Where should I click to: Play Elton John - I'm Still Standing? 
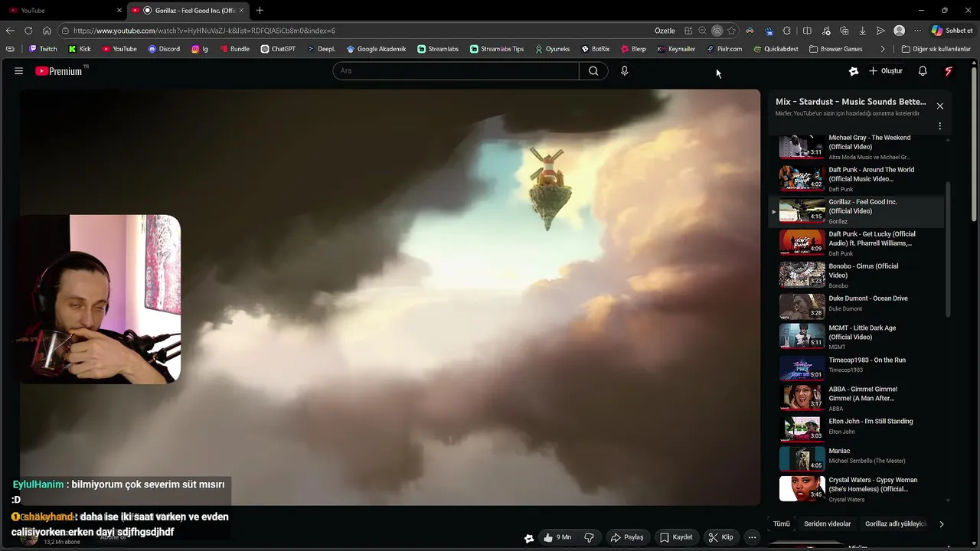856,429
